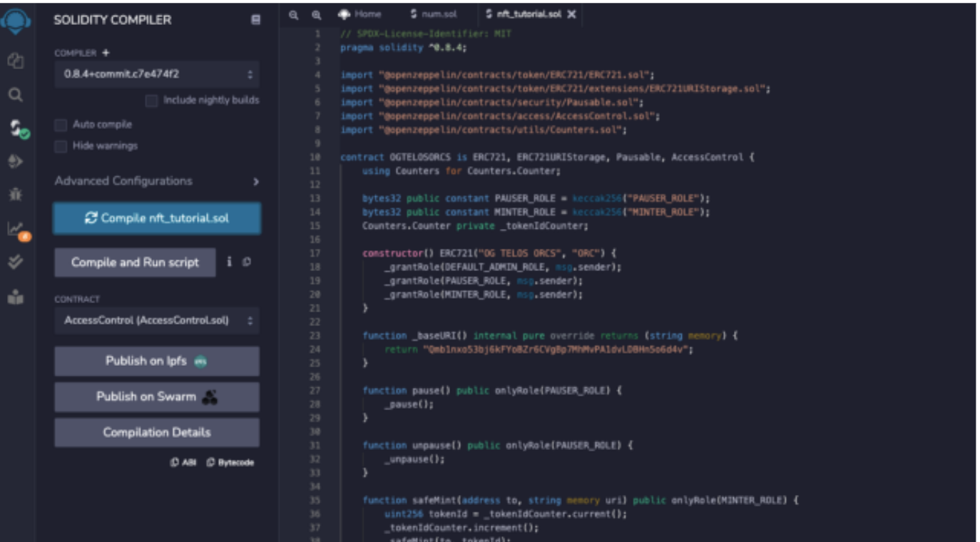Click the documentation icon beside Solidity Compiler title
The height and width of the screenshot is (542, 980).
pos(256,21)
